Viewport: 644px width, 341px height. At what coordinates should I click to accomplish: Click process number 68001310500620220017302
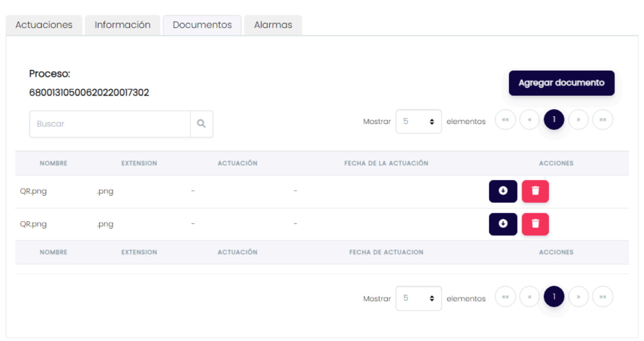point(89,92)
